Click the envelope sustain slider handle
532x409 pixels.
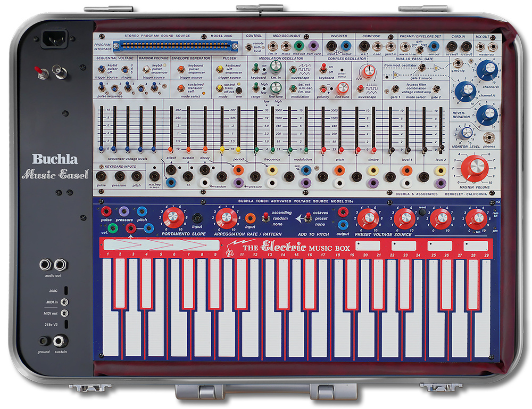point(188,149)
